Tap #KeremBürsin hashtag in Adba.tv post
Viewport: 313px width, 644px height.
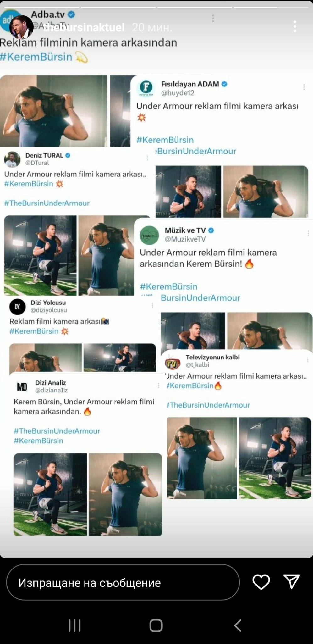pyautogui.click(x=36, y=57)
